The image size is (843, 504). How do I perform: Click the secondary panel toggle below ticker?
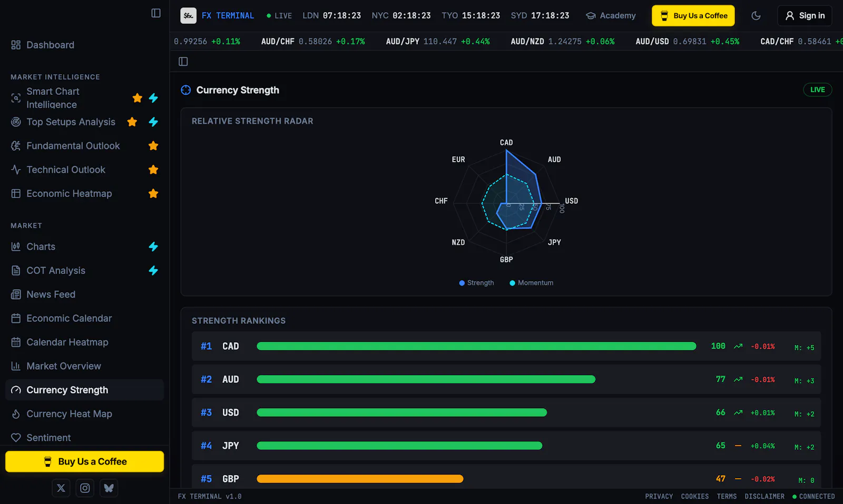[x=183, y=62]
